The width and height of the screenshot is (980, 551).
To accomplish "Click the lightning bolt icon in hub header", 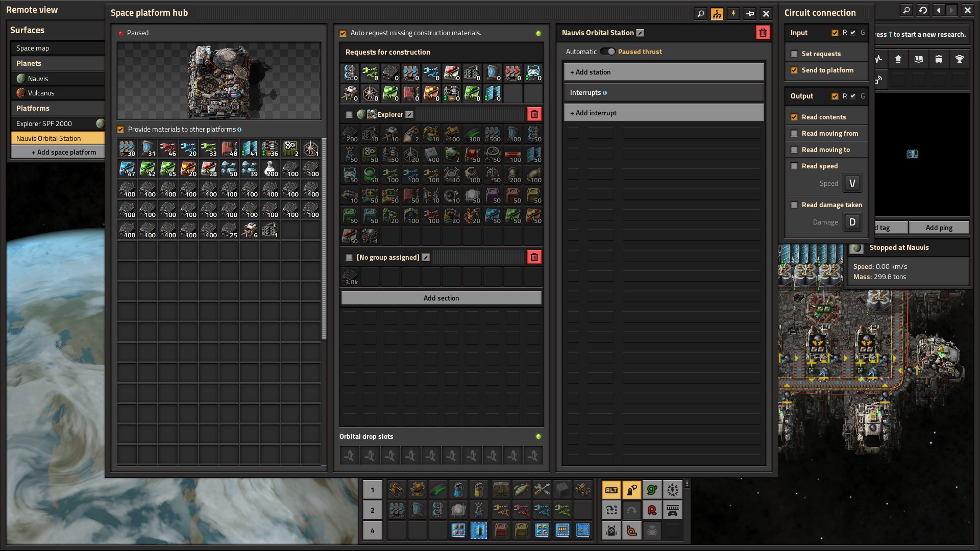I will [733, 14].
